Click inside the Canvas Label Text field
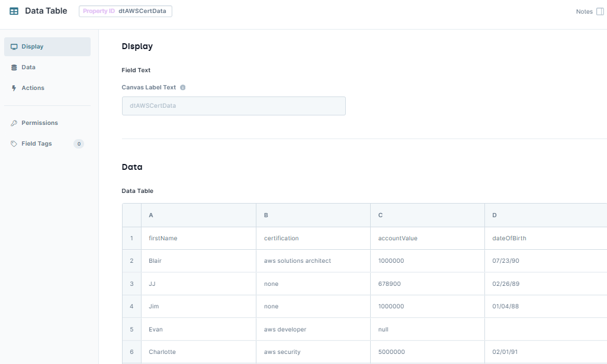Image resolution: width=607 pixels, height=364 pixels. tap(233, 105)
